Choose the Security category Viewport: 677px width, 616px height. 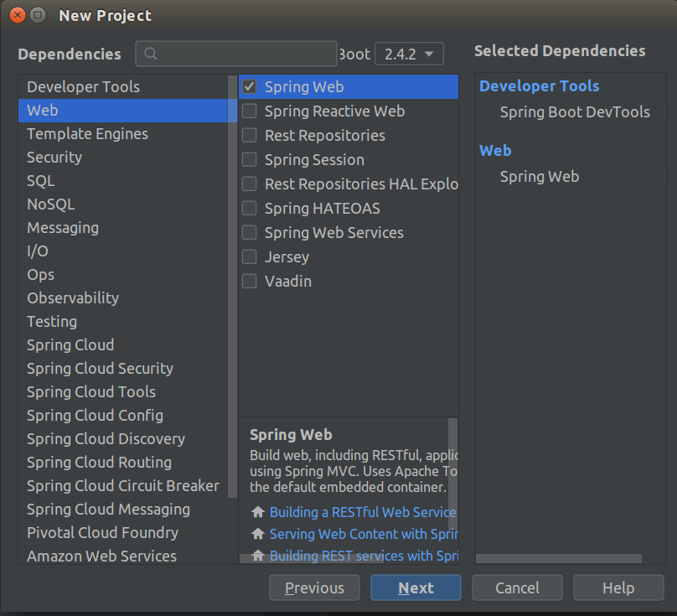(54, 157)
